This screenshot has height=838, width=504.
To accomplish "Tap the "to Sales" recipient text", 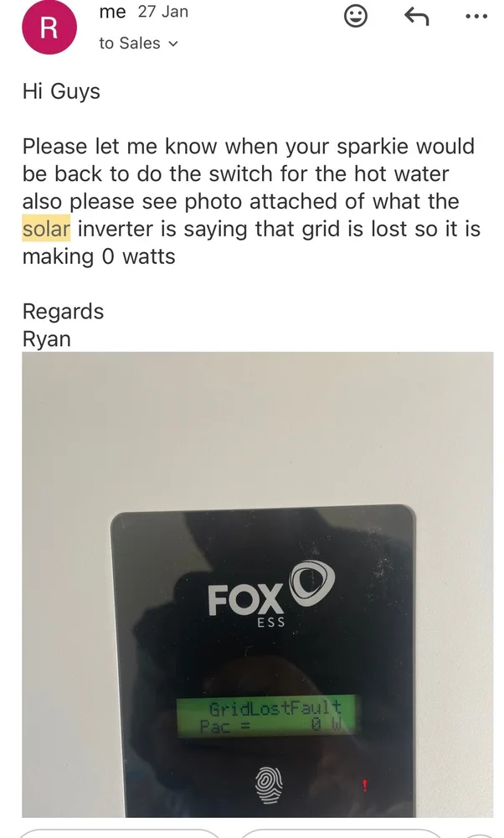I will [x=130, y=43].
